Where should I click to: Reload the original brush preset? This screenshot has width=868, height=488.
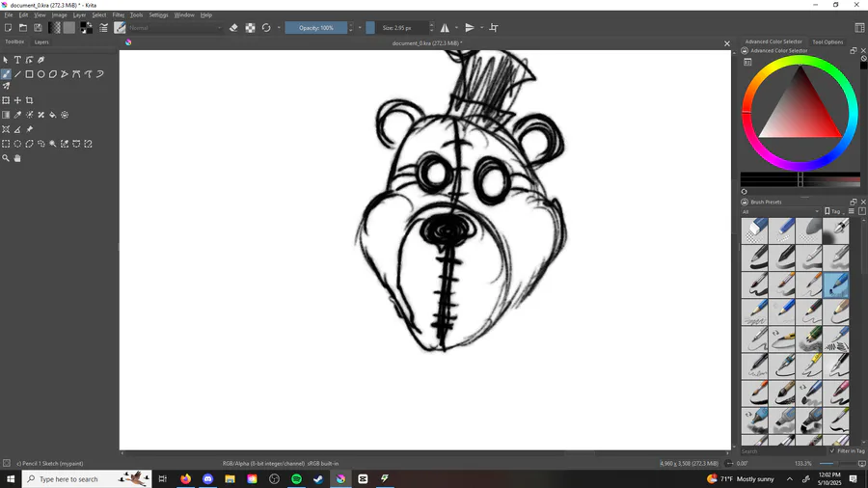tap(266, 28)
